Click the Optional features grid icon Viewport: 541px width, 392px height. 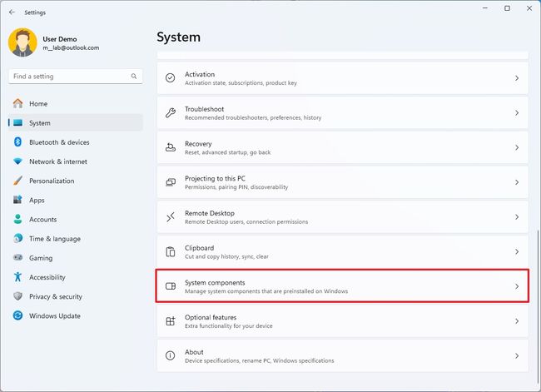click(171, 321)
